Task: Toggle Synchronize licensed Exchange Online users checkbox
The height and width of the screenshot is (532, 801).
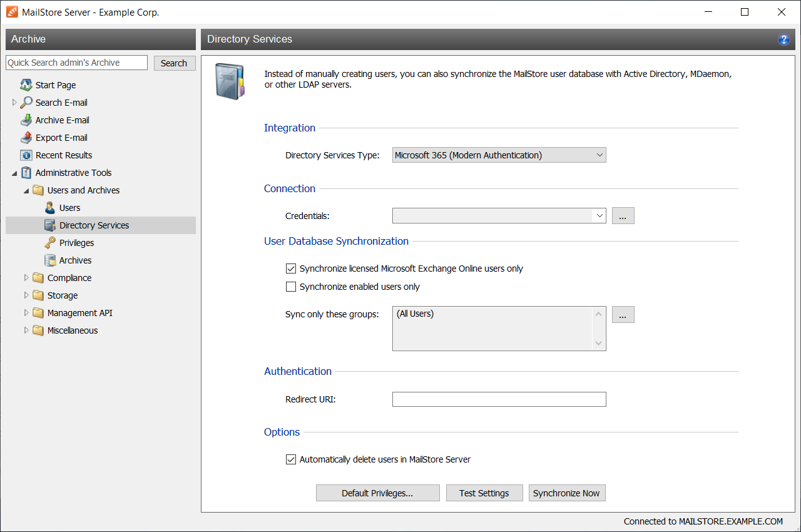Action: [290, 269]
